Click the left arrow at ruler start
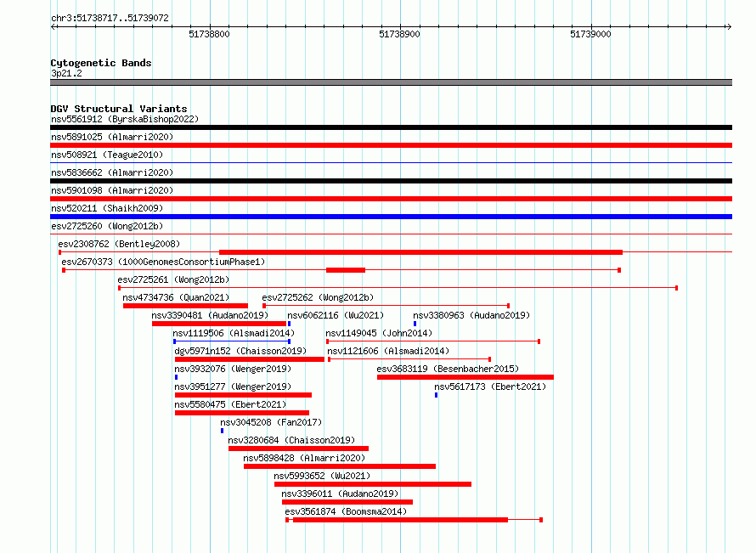This screenshot has height=553, width=756. pos(54,27)
